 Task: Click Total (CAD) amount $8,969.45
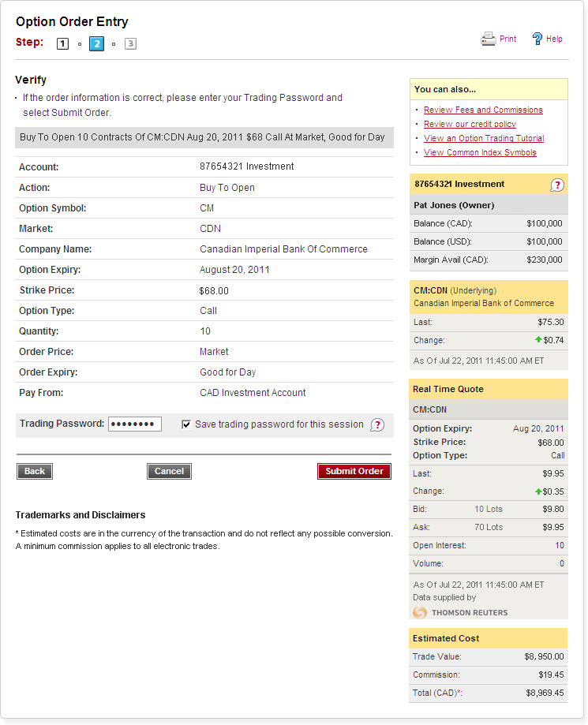pos(545,693)
